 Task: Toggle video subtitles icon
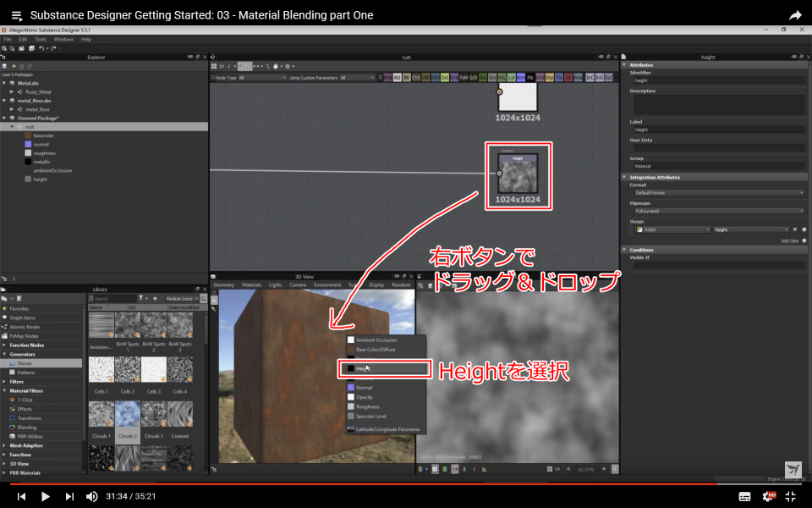tap(744, 497)
